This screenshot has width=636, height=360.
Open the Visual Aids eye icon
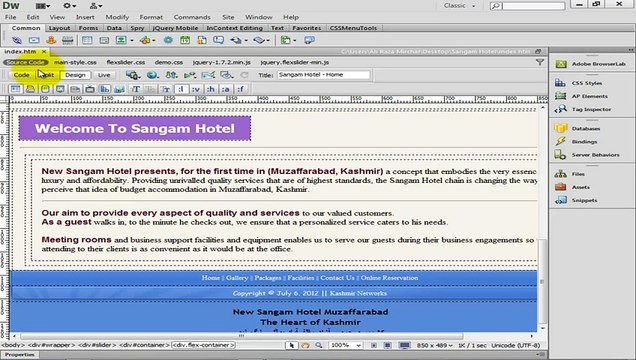(x=226, y=75)
